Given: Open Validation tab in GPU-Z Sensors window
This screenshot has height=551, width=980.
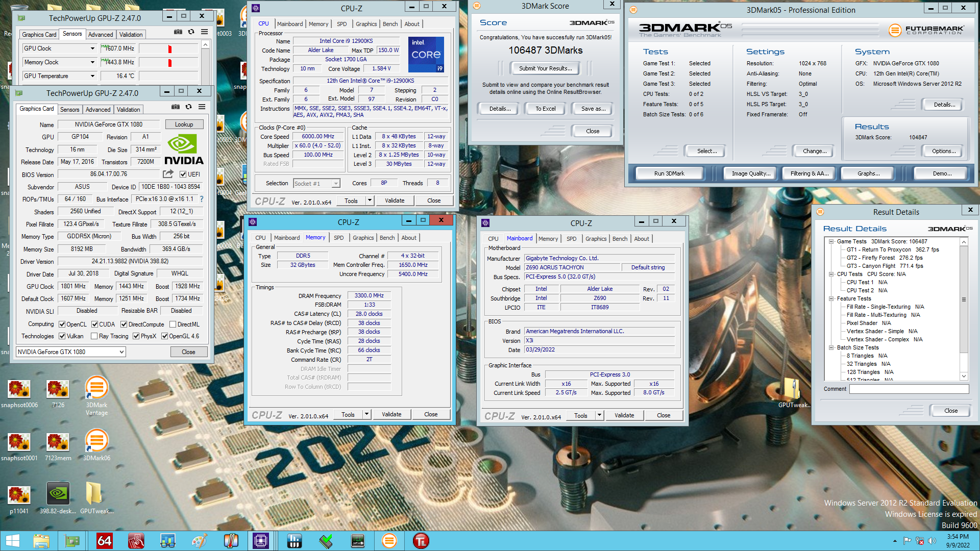Looking at the screenshot, I should click(x=131, y=35).
